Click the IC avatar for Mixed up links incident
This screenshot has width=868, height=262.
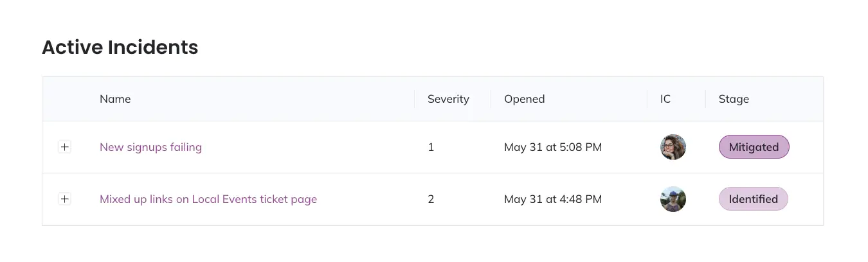pyautogui.click(x=673, y=199)
